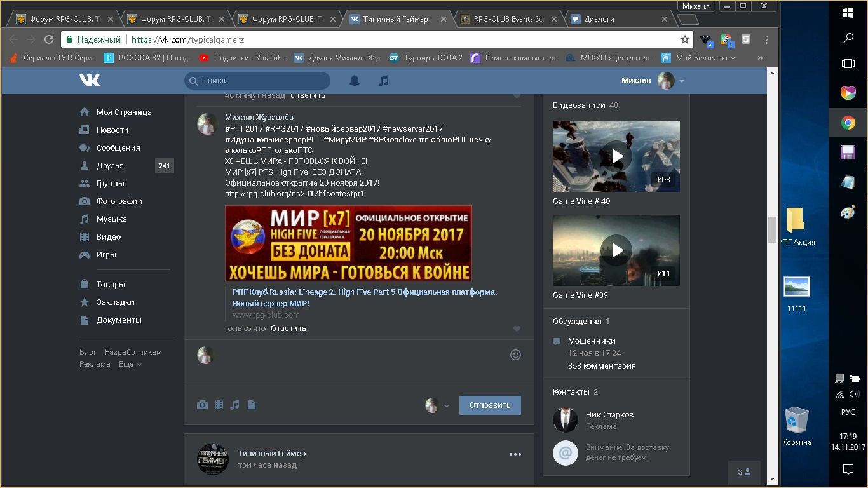This screenshot has width=868, height=488.
Task: Open the МИР x7 High Five banner image
Action: click(348, 243)
